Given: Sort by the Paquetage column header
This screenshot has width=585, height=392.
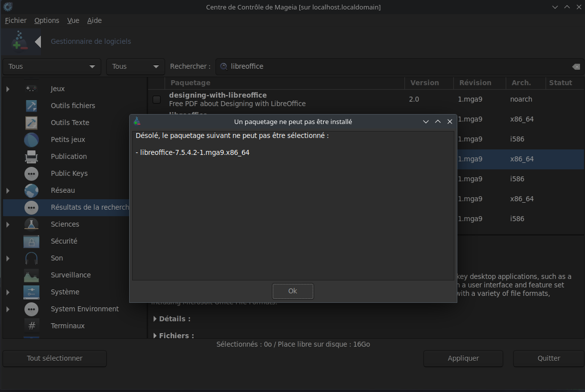Looking at the screenshot, I should [x=285, y=83].
